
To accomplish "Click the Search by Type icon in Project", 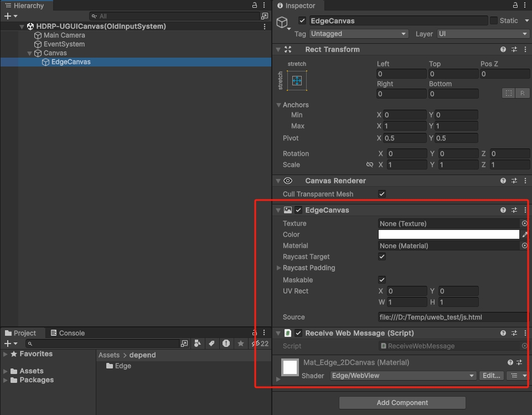I will click(198, 344).
